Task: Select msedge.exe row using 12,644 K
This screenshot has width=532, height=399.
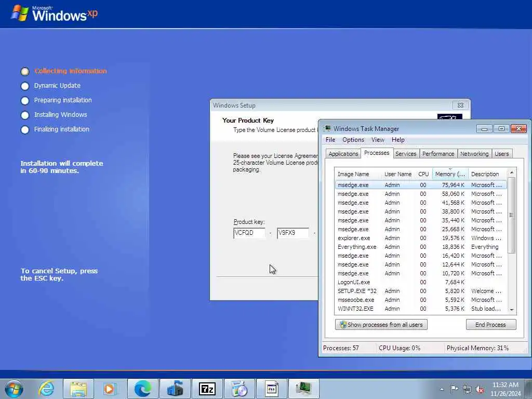Action: tap(421, 264)
